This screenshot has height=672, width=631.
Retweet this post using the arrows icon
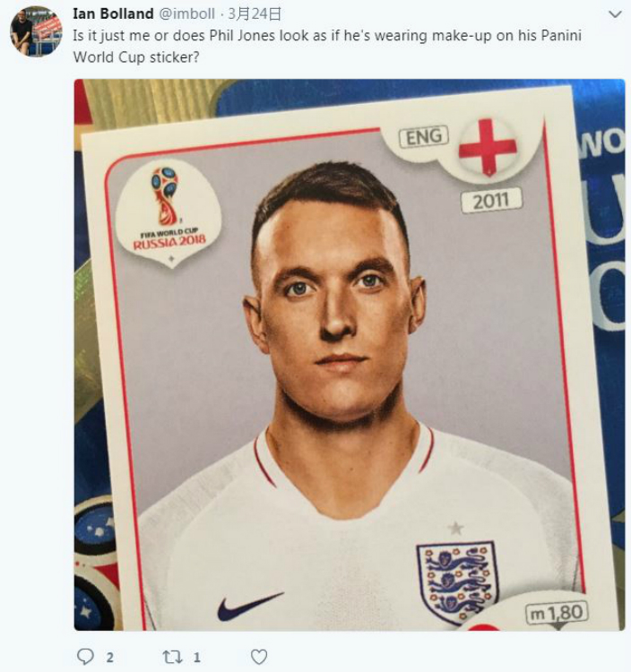point(173,657)
